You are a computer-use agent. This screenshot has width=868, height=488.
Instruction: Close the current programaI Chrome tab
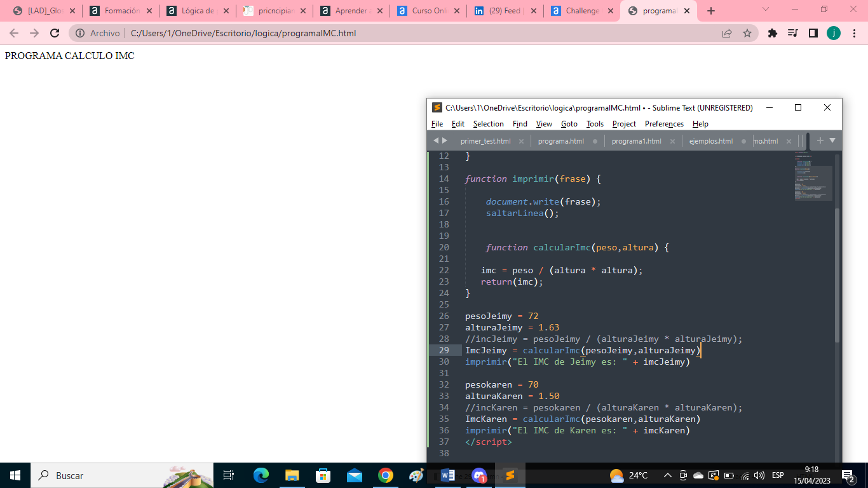click(687, 11)
